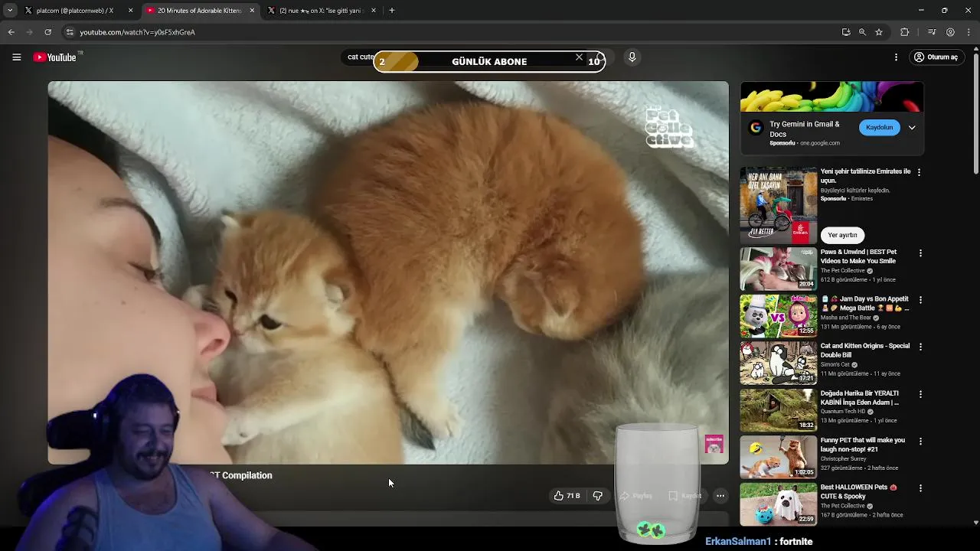The width and height of the screenshot is (980, 551).
Task: Open Quantum Tech HD underground cabin thumbnail
Action: point(778,409)
